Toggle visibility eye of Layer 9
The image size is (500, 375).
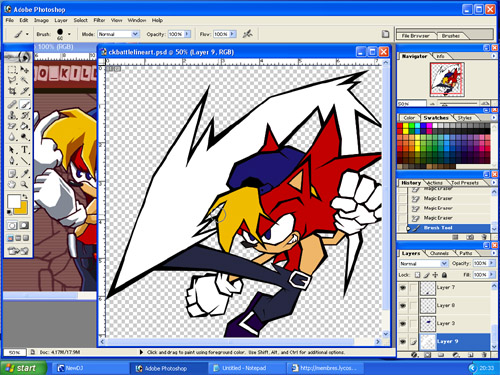tap(403, 341)
